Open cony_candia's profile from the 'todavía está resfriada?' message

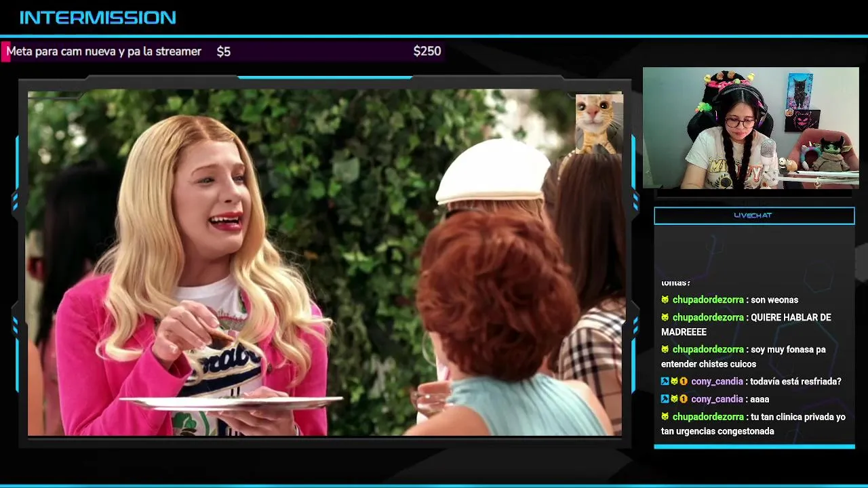tap(717, 382)
